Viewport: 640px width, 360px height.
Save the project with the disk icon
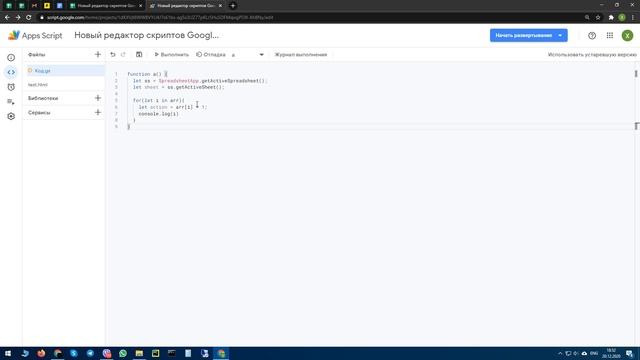(x=139, y=54)
